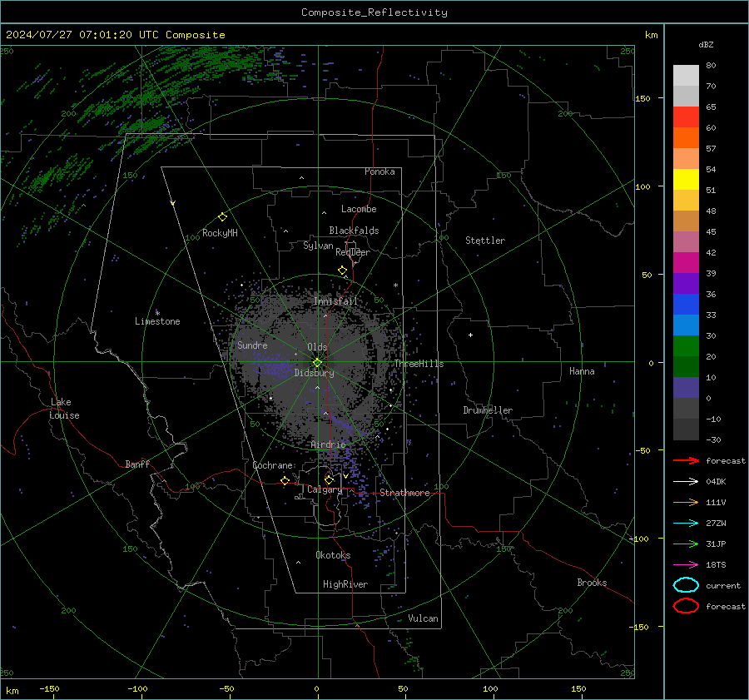Click the white plus marker west of Hanna
The image size is (749, 700).
pos(470,335)
